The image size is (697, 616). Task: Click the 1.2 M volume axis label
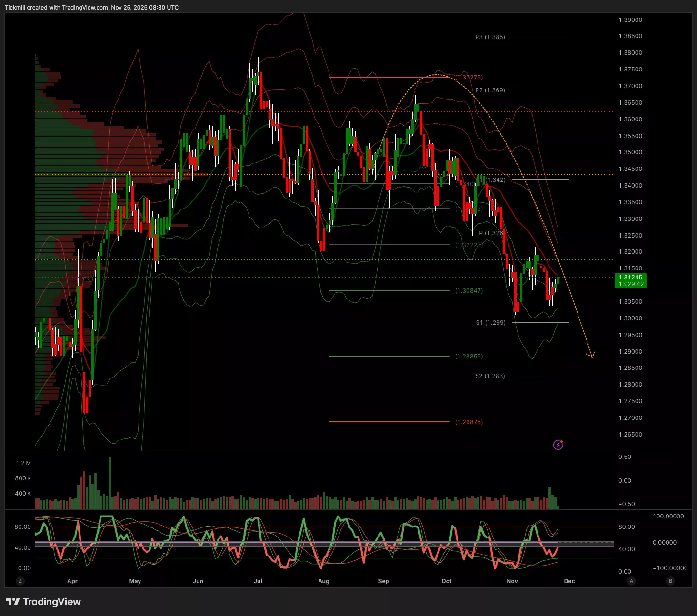click(23, 463)
